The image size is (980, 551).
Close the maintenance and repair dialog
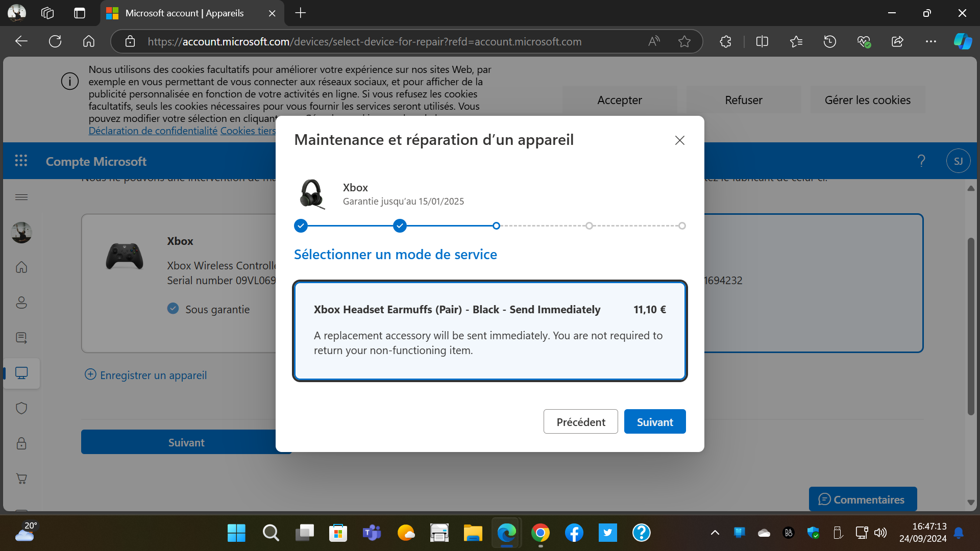click(x=679, y=140)
